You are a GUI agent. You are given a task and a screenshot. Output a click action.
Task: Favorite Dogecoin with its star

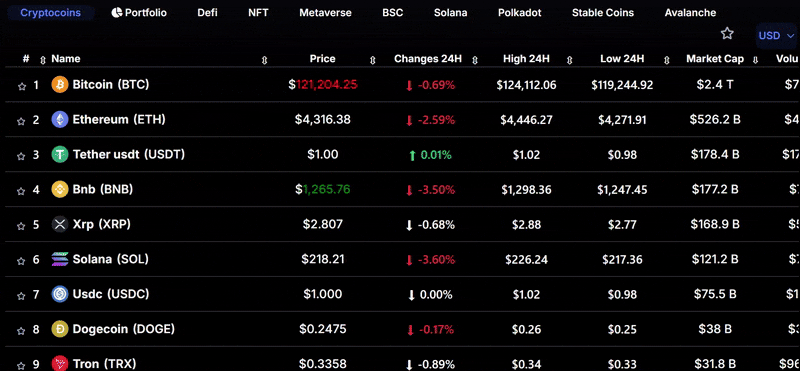tap(21, 331)
